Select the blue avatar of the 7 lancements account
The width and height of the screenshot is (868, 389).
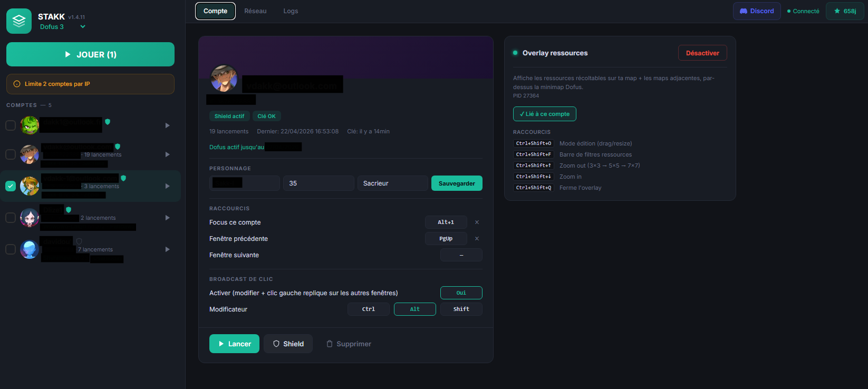30,249
